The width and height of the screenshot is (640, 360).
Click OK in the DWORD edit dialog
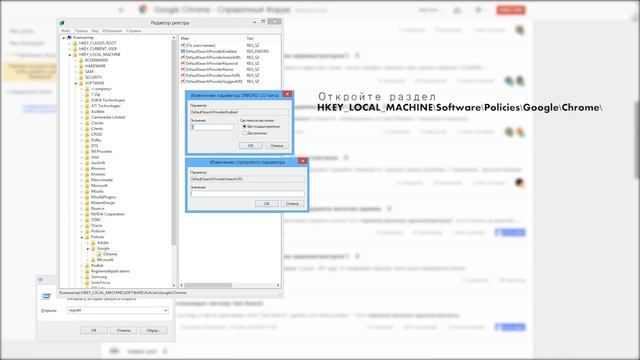[x=251, y=146]
